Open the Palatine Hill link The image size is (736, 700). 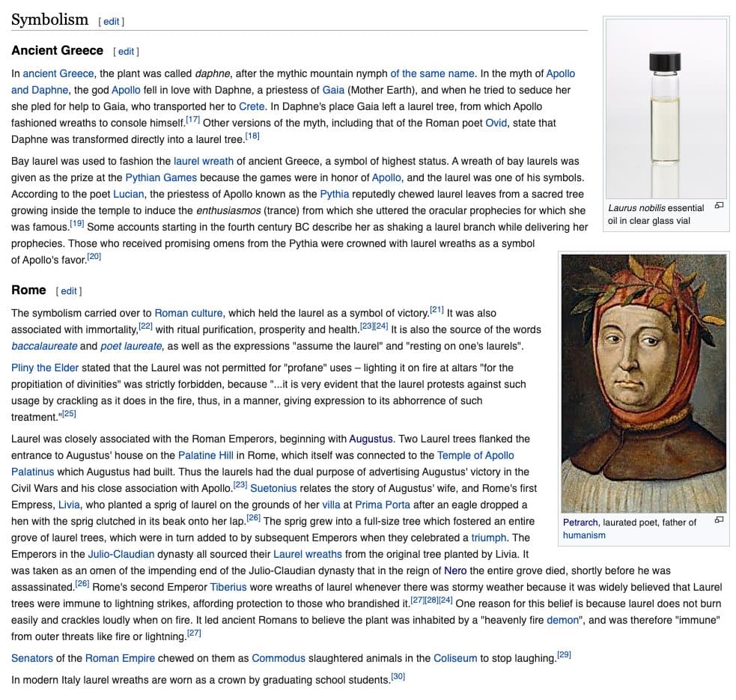pos(206,455)
